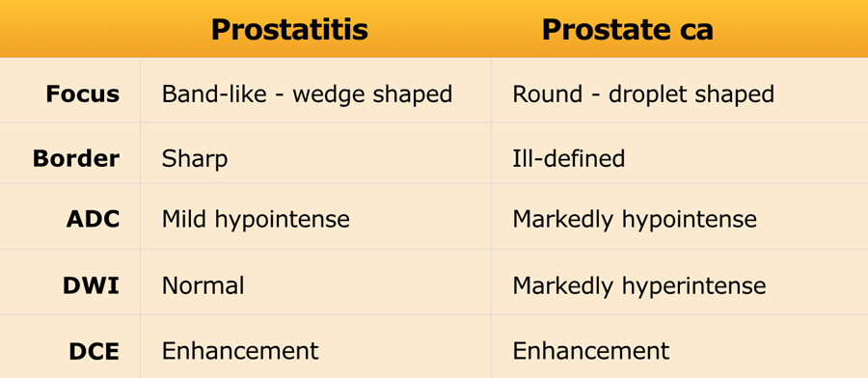Select the Focus row label
Image resolution: width=868 pixels, height=378 pixels.
(x=83, y=94)
